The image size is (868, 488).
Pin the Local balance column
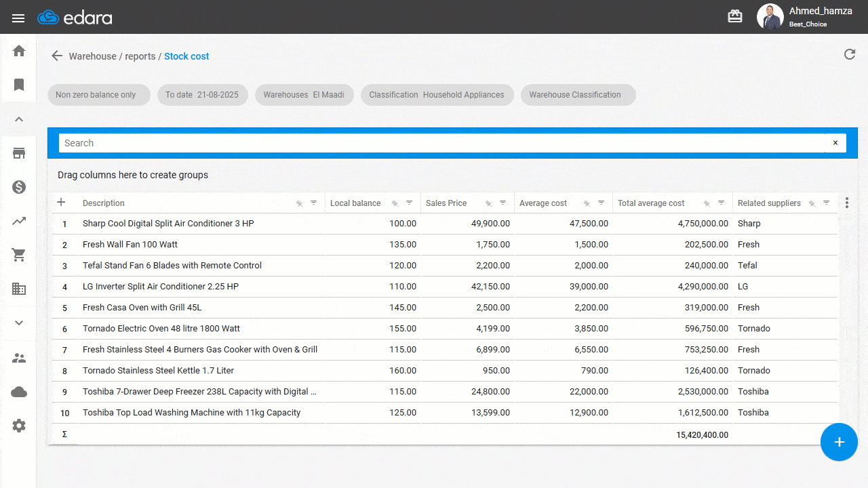point(395,203)
